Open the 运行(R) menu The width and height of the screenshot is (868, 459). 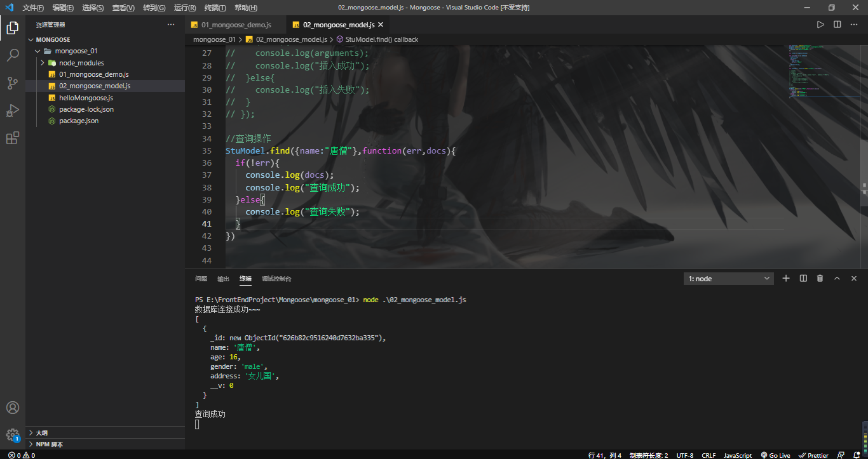click(x=184, y=8)
